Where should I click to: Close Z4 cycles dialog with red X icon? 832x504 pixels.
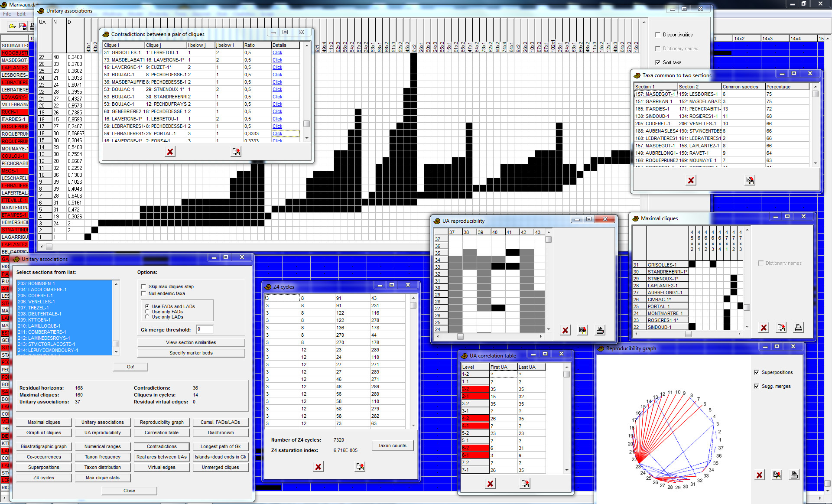click(318, 467)
